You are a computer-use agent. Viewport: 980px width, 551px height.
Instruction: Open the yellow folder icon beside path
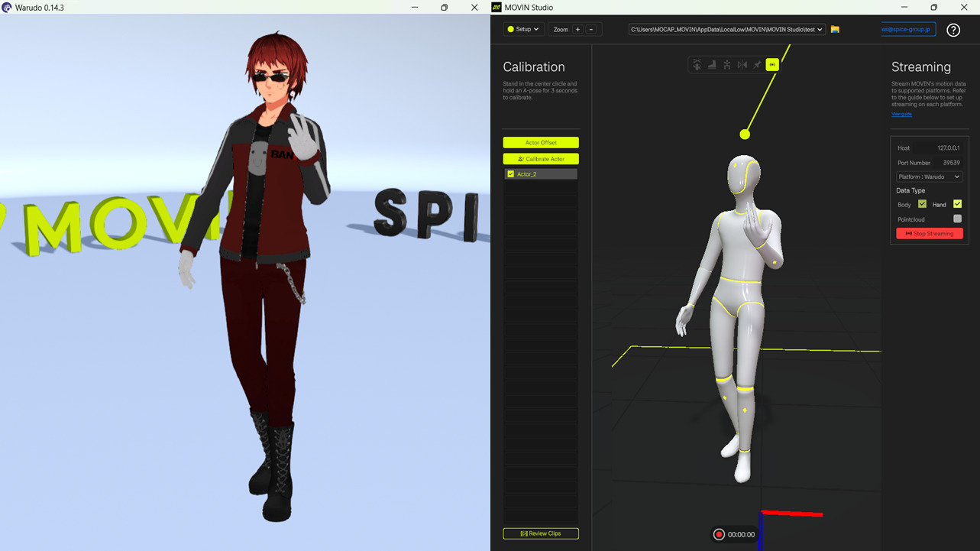pos(835,29)
